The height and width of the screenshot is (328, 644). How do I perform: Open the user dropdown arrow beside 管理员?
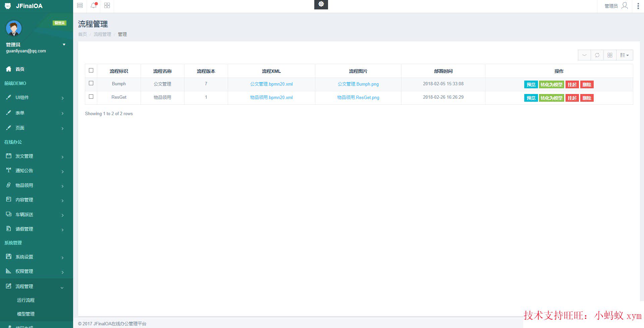point(64,45)
